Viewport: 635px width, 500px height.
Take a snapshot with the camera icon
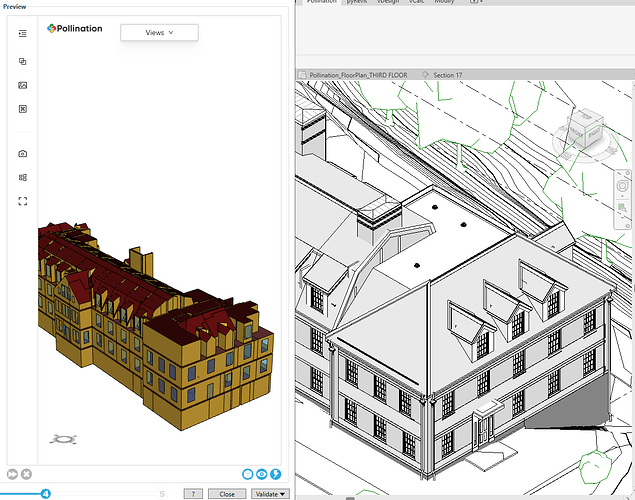pyautogui.click(x=22, y=154)
